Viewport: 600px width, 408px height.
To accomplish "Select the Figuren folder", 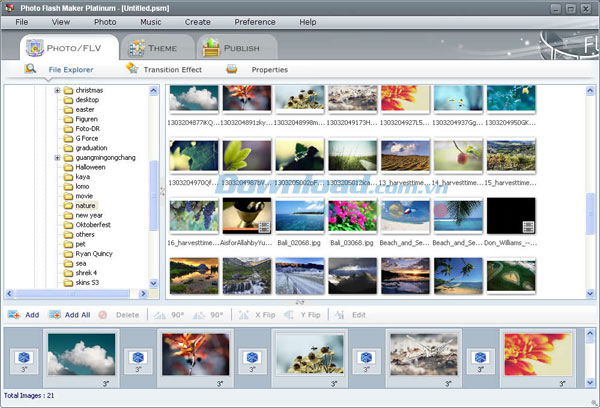I will [81, 119].
